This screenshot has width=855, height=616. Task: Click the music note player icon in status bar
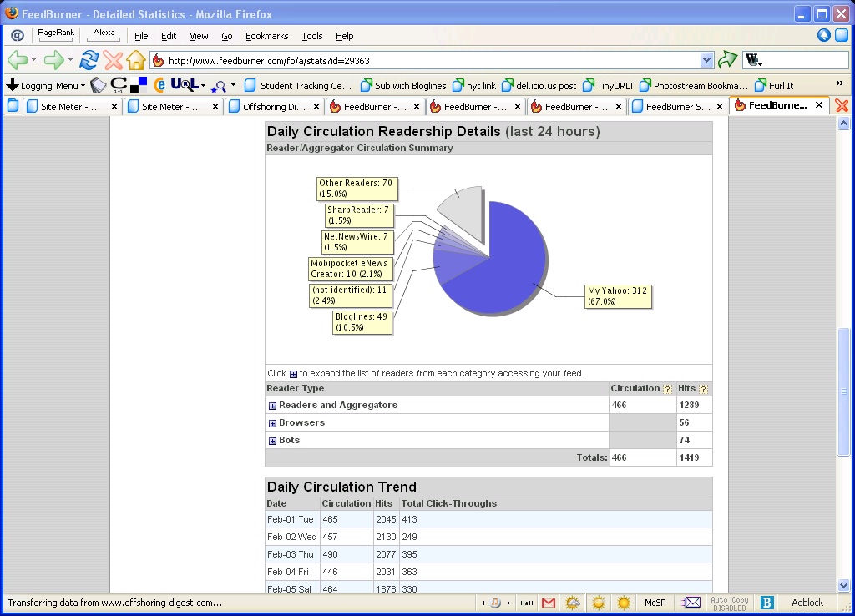coord(496,603)
